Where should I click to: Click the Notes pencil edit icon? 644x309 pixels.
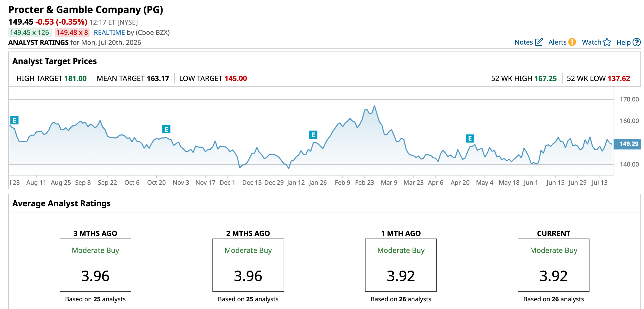539,42
